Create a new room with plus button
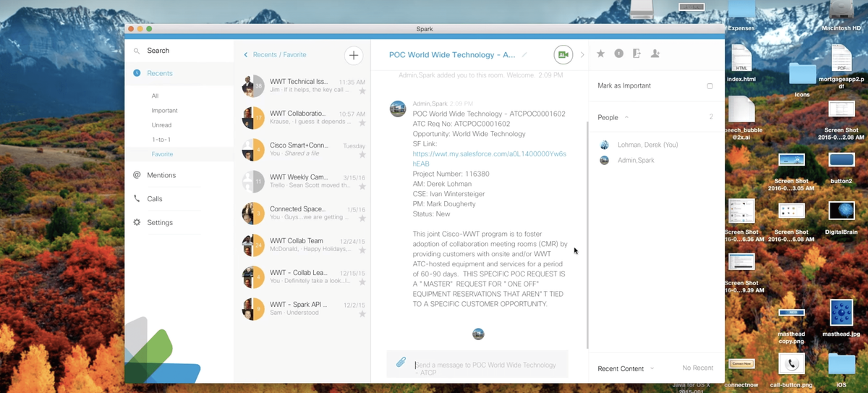 click(353, 55)
